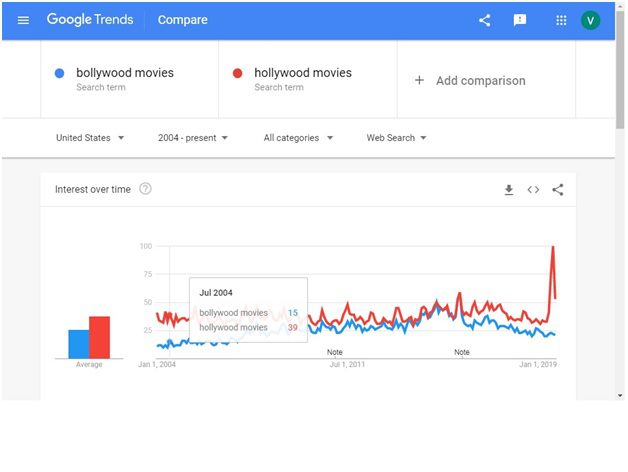
Task: Click the blue average bar
Action: point(79,344)
